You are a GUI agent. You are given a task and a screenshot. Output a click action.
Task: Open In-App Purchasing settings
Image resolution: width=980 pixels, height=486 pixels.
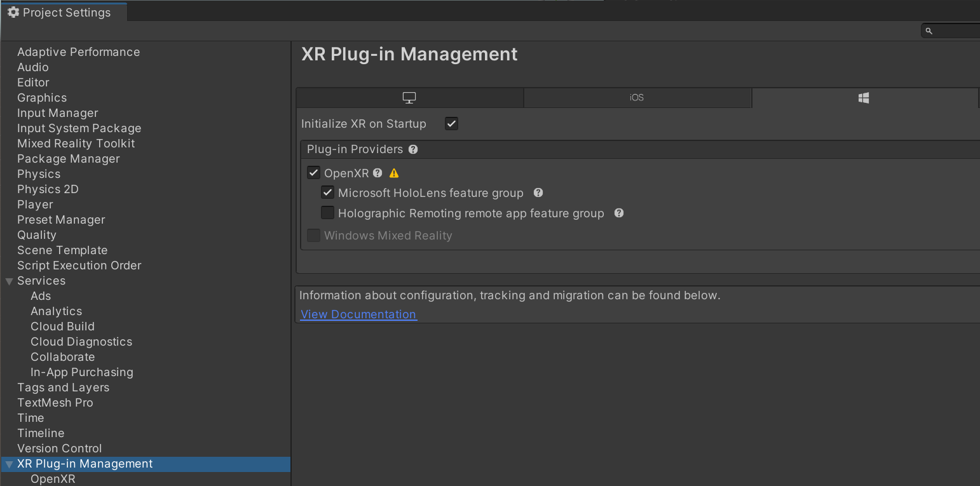[x=82, y=372]
